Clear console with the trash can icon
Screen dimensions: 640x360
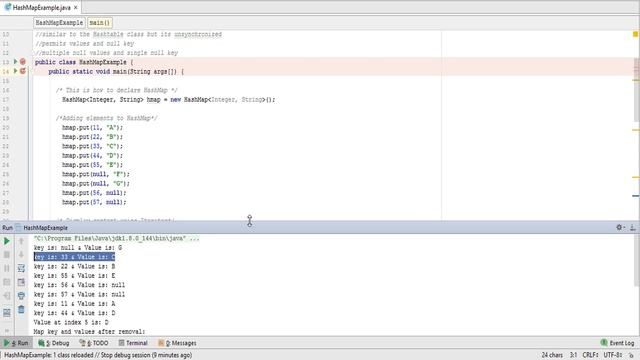point(21,310)
